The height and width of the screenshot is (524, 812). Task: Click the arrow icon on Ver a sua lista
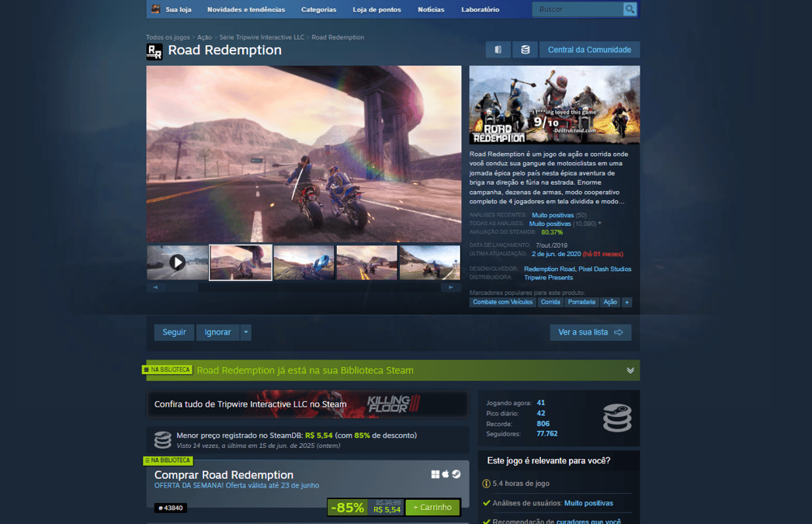click(x=619, y=332)
